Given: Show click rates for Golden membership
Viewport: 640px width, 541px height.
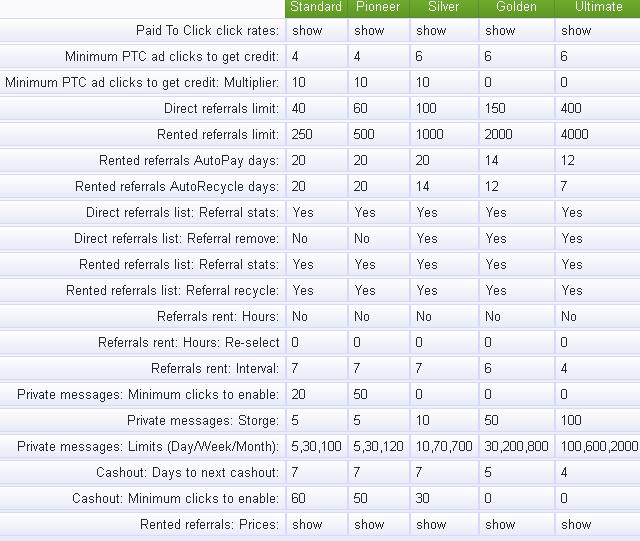Looking at the screenshot, I should 500,31.
